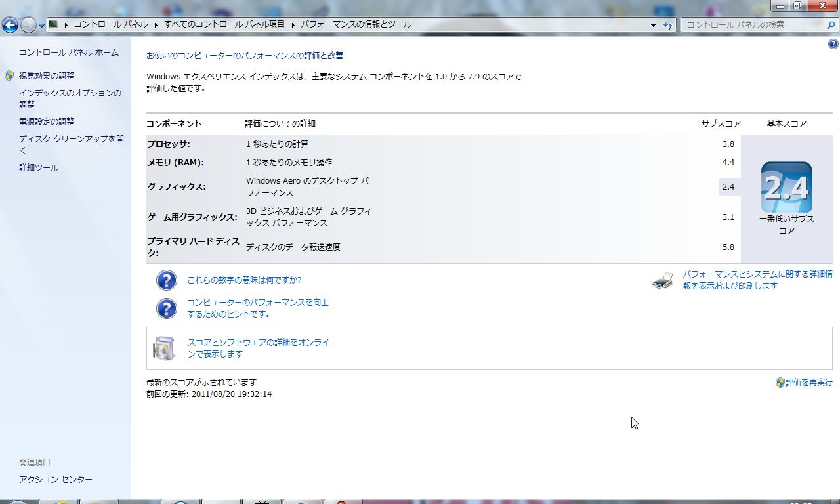840x504 pixels.
Task: Click the コンポーネント column header
Action: (x=174, y=124)
